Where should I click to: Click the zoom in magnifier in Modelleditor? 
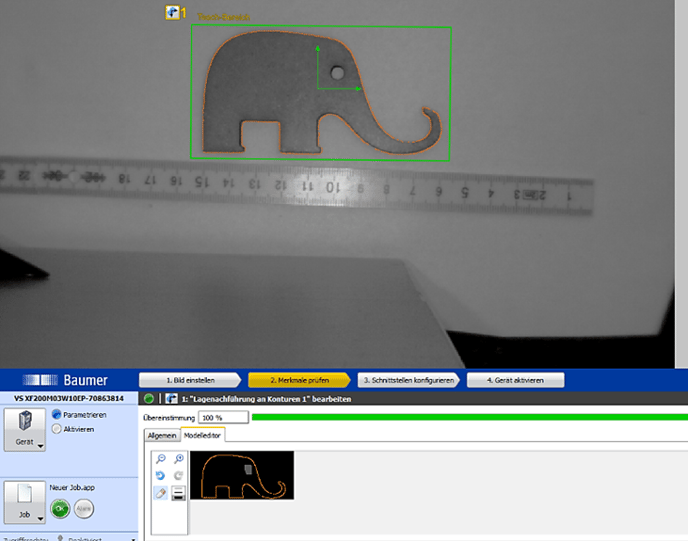pyautogui.click(x=178, y=459)
